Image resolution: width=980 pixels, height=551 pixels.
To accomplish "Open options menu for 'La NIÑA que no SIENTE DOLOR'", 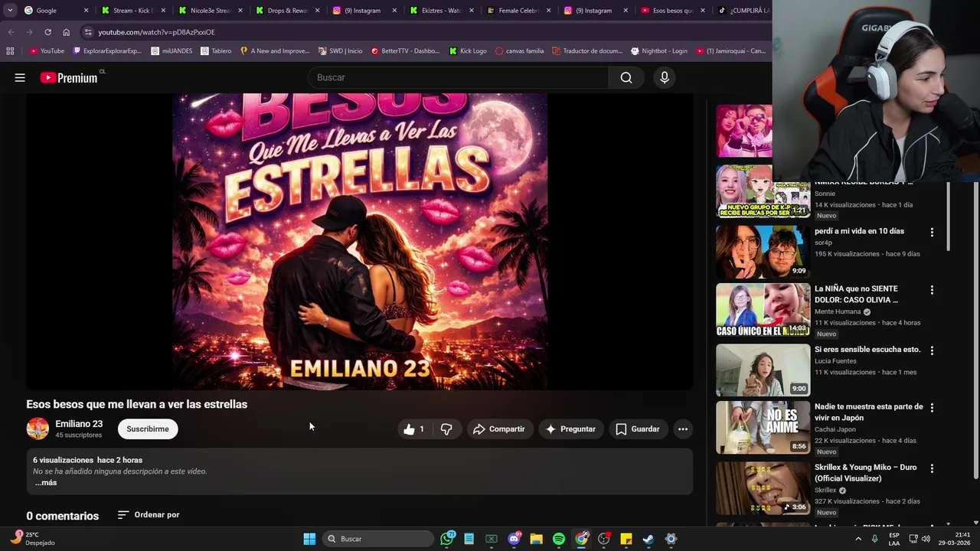I will pos(932,290).
